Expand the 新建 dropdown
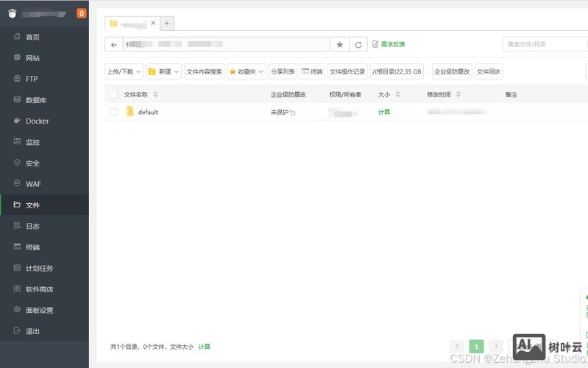This screenshot has width=588, height=368. point(163,71)
